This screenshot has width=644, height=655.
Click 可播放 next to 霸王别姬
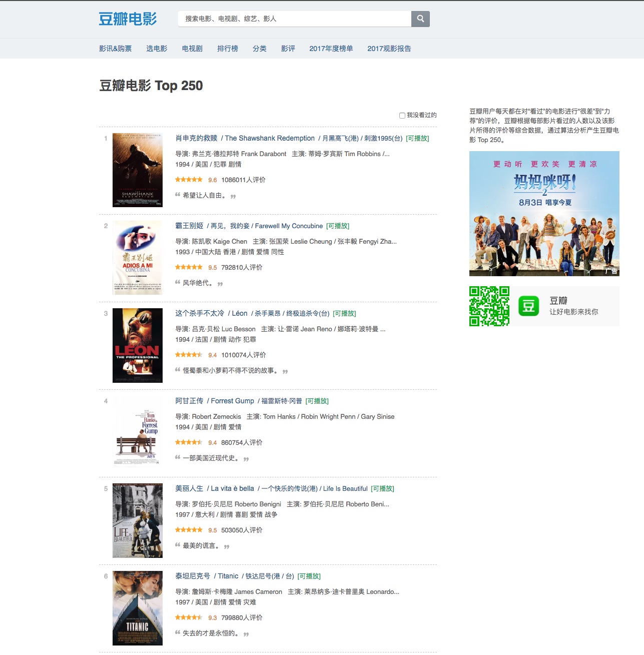(x=338, y=226)
